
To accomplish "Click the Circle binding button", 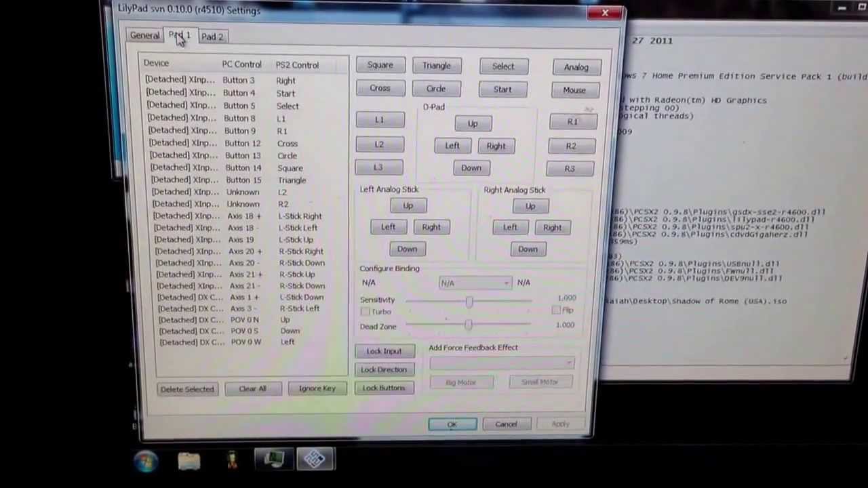I will pos(436,89).
